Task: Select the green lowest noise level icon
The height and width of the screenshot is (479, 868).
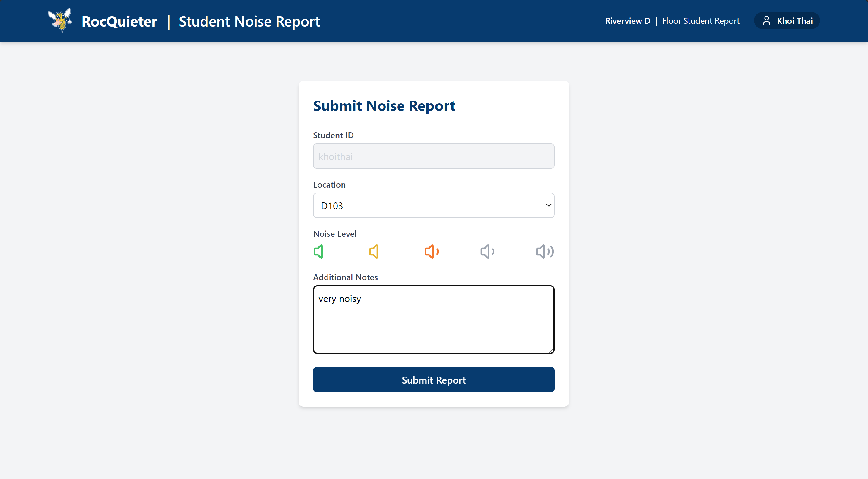Action: click(x=318, y=252)
